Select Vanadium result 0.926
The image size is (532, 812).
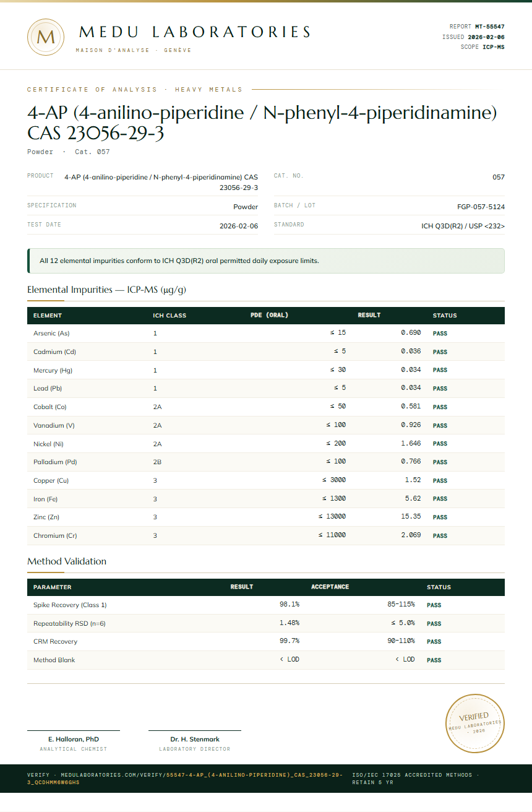pos(411,425)
